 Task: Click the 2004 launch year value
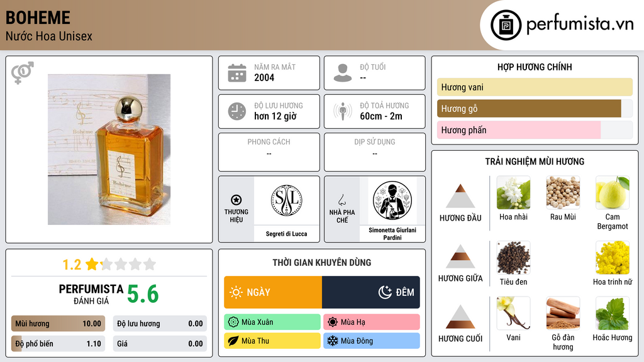tap(264, 77)
